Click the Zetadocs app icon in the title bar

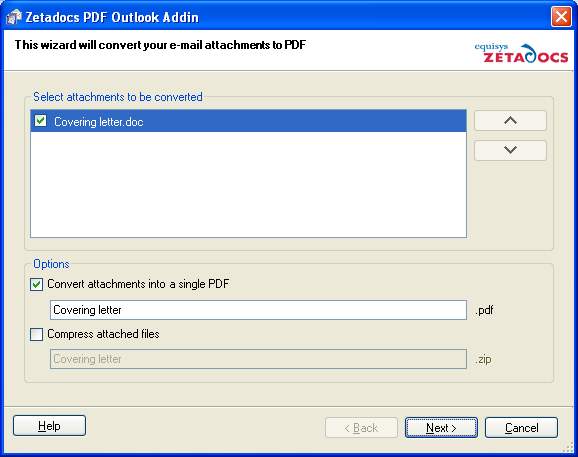(x=14, y=17)
